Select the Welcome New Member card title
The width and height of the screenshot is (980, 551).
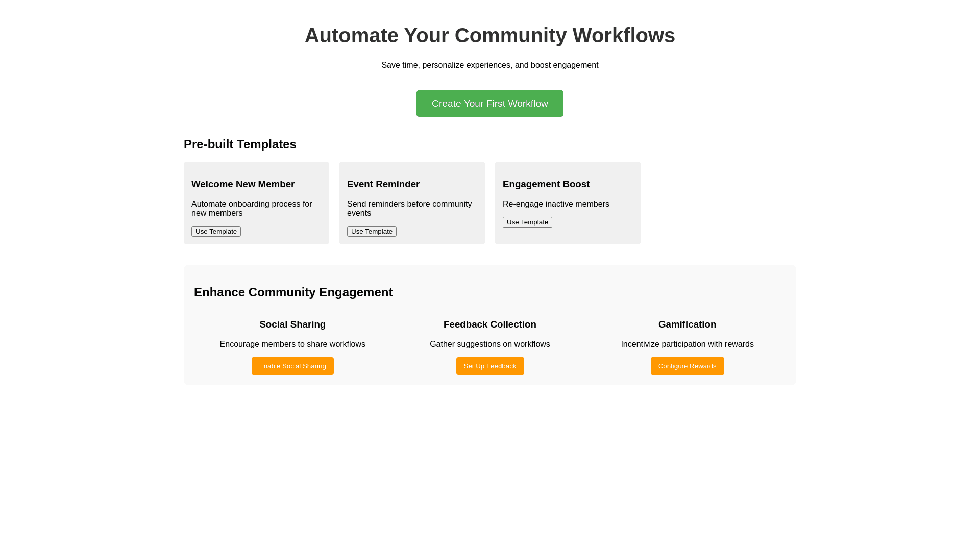click(x=243, y=184)
